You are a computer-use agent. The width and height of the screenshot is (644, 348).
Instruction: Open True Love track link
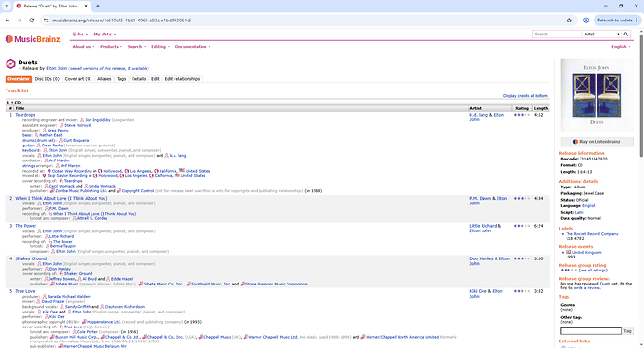(x=25, y=291)
